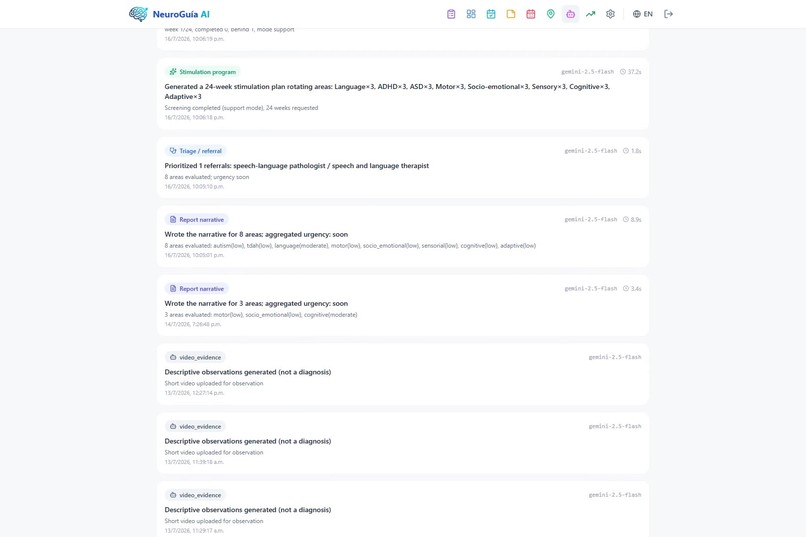
Task: Click the NeuroGuía AI brain logo
Action: (138, 14)
